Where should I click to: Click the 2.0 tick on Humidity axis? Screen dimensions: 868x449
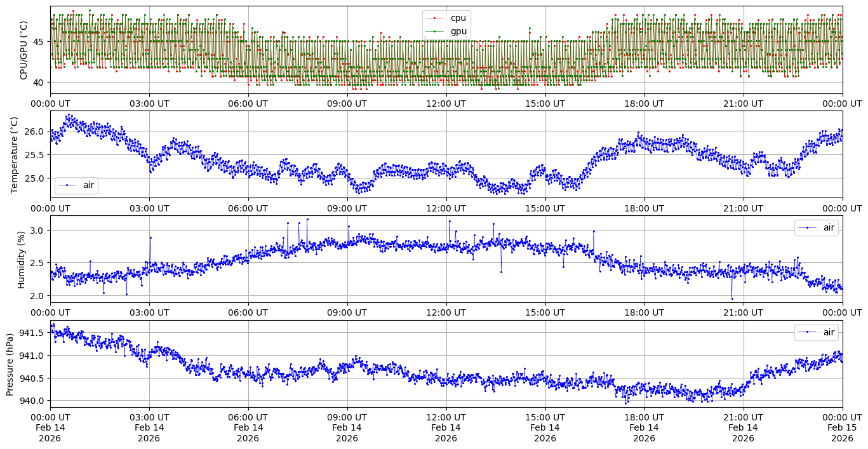click(38, 296)
